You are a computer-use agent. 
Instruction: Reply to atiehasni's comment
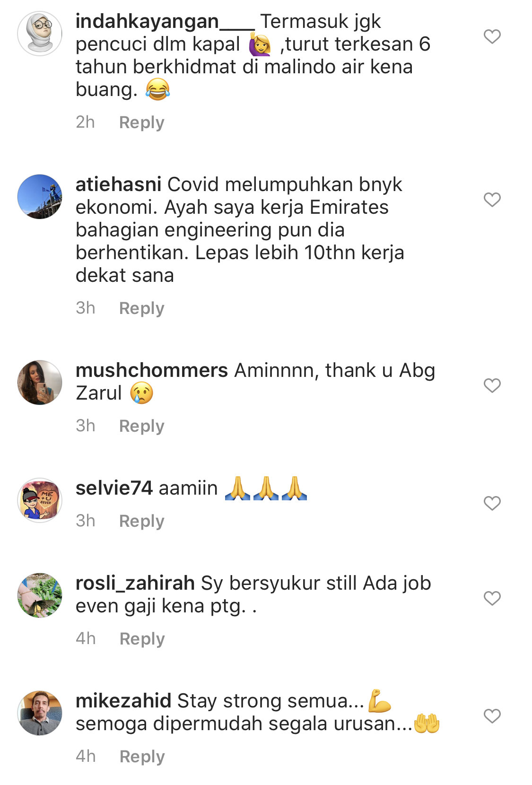tap(141, 308)
